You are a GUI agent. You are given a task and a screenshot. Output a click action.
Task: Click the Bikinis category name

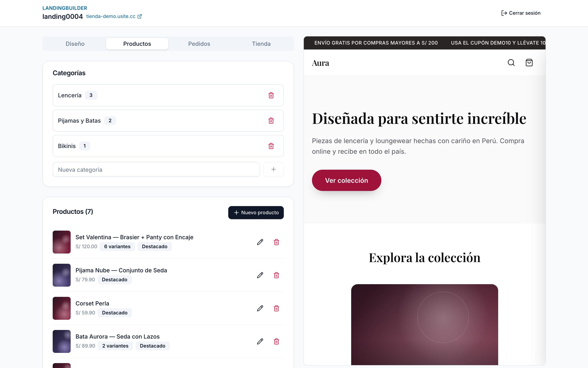(x=67, y=146)
